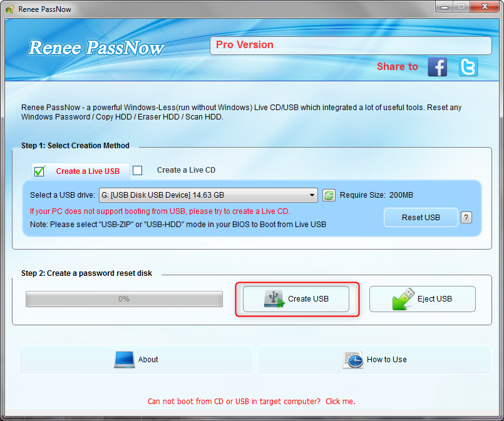Click the Twitter share icon
The height and width of the screenshot is (421, 504).
pos(468,67)
